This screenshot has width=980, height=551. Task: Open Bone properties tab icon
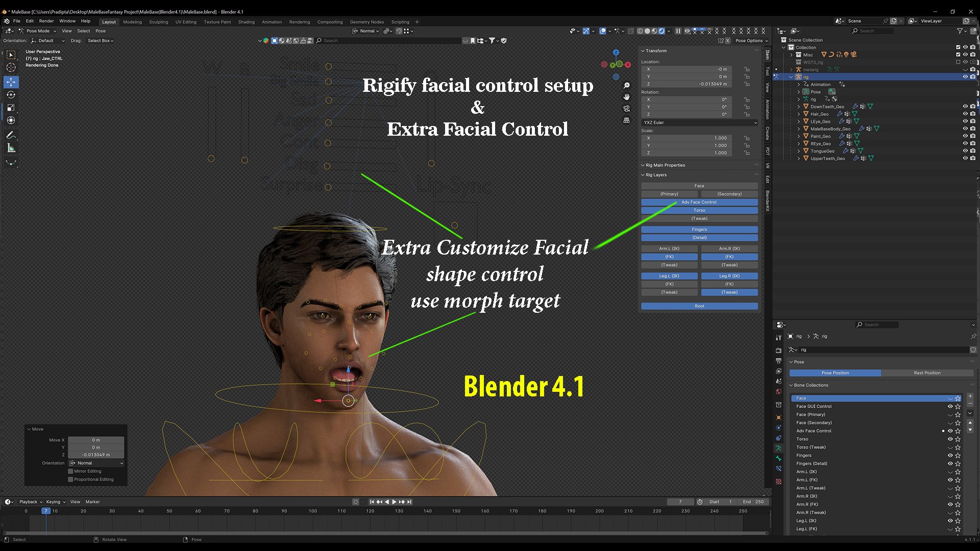778,458
